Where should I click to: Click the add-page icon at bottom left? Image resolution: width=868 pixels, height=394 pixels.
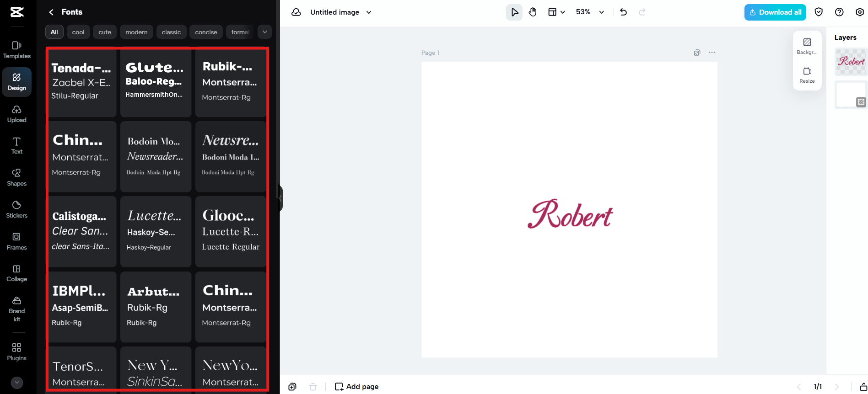pos(292,387)
